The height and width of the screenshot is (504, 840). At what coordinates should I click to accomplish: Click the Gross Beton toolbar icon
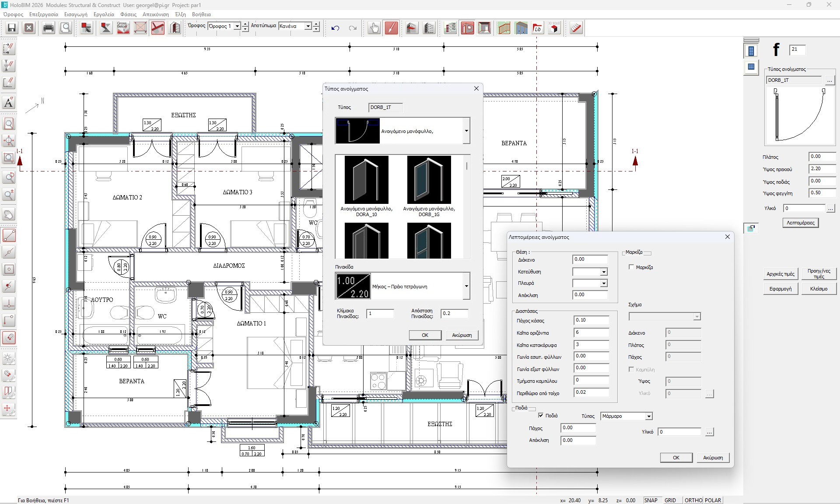coord(122,28)
